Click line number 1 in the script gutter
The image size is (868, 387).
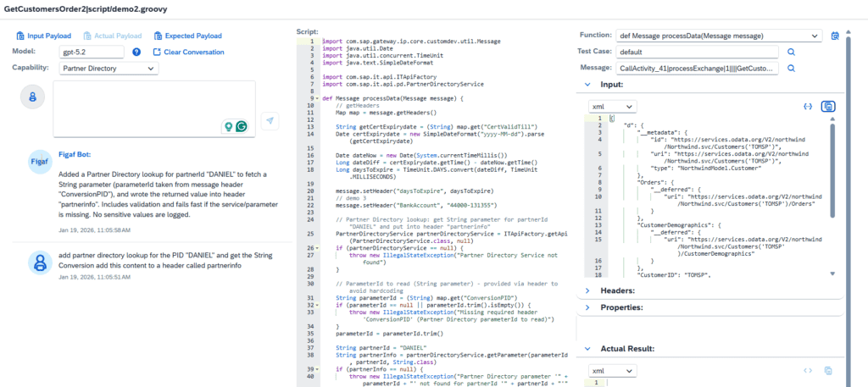point(312,41)
